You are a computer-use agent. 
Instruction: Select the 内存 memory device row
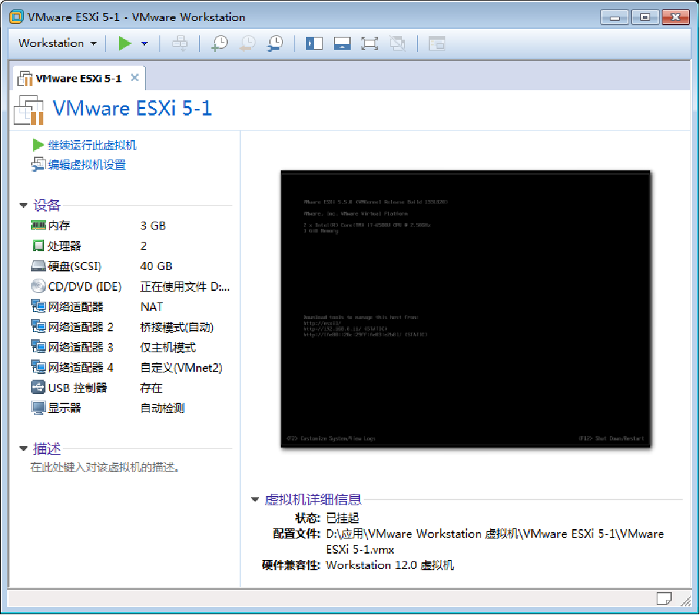click(x=131, y=225)
